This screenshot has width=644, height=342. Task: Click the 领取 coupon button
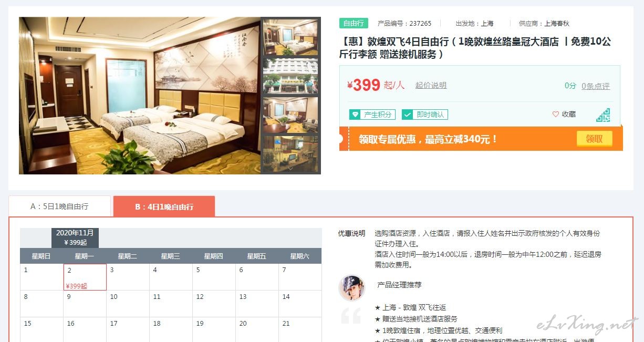coord(594,139)
